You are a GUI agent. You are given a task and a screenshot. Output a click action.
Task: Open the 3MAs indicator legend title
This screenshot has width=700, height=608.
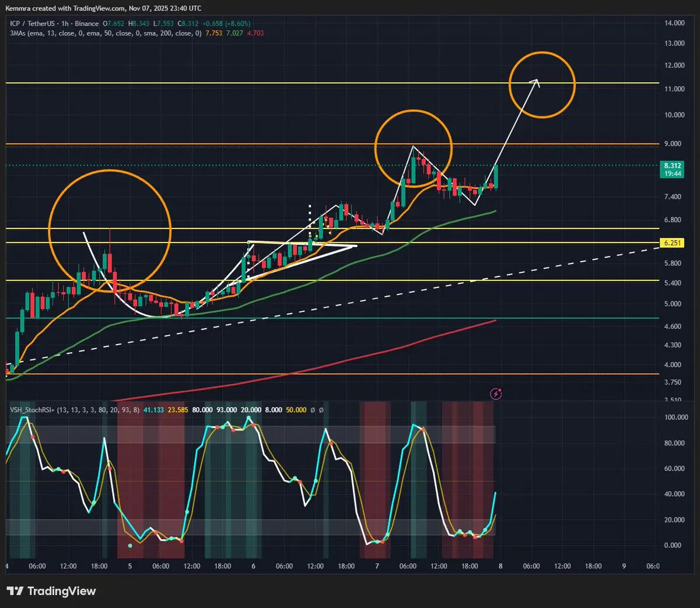[x=106, y=33]
